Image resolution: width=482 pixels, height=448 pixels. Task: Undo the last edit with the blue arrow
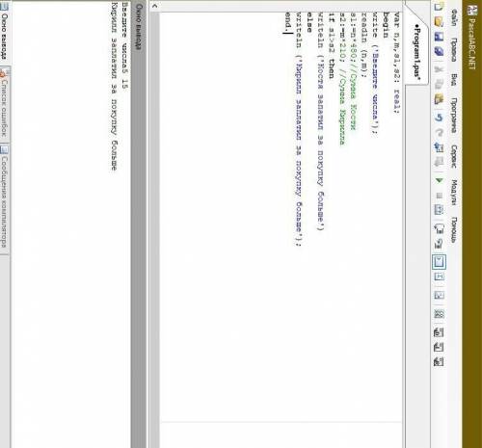(x=439, y=118)
